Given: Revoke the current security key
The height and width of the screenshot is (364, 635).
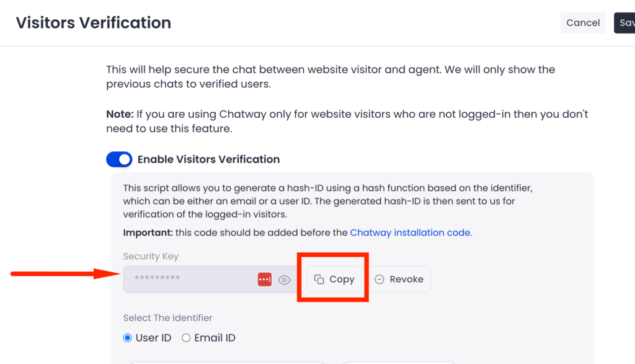Looking at the screenshot, I should click(400, 279).
